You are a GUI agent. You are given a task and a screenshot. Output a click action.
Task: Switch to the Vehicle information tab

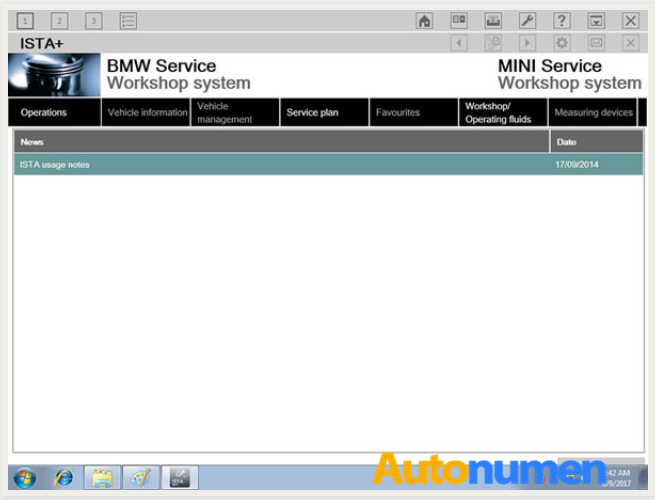(146, 112)
